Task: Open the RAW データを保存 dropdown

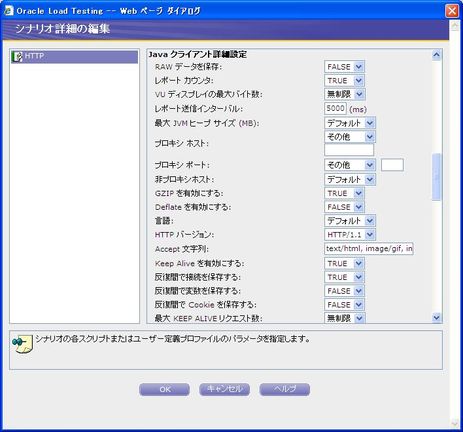Action: pos(345,67)
